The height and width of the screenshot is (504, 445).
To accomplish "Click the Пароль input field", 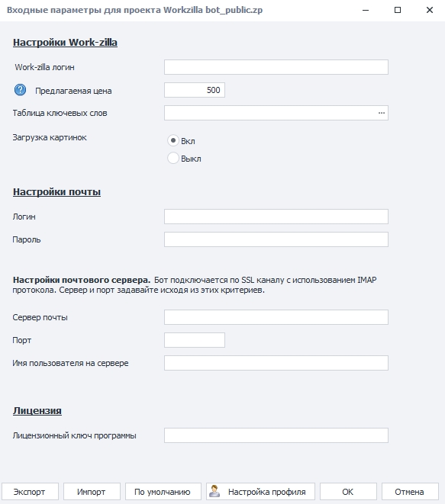I will click(x=276, y=239).
